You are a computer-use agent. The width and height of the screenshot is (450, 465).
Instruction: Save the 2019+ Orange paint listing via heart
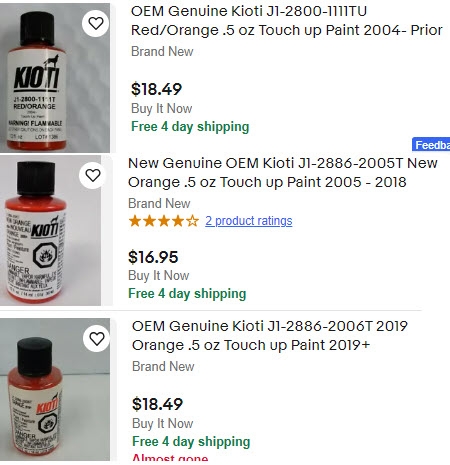97,339
